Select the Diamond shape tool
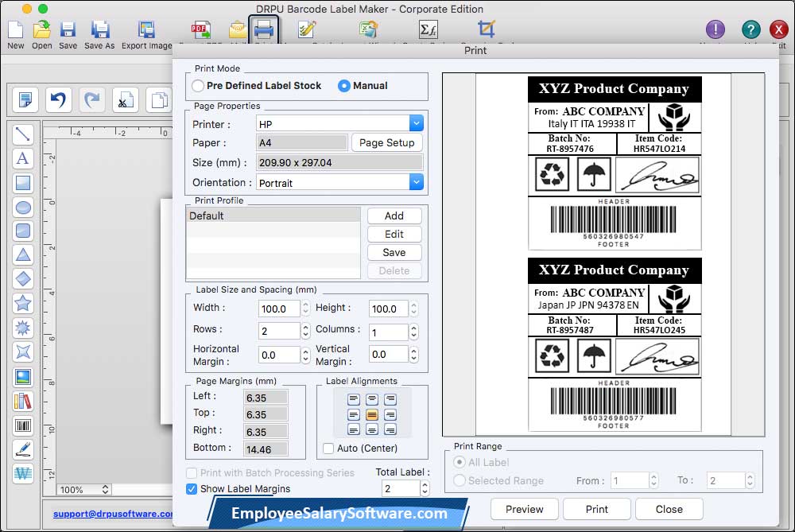 (23, 279)
